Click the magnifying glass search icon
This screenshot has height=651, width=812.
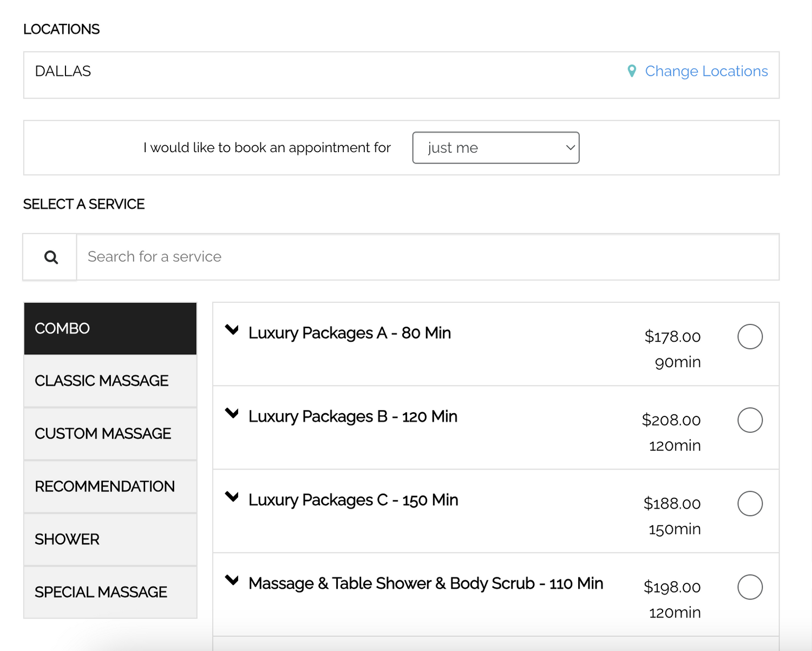coord(51,257)
